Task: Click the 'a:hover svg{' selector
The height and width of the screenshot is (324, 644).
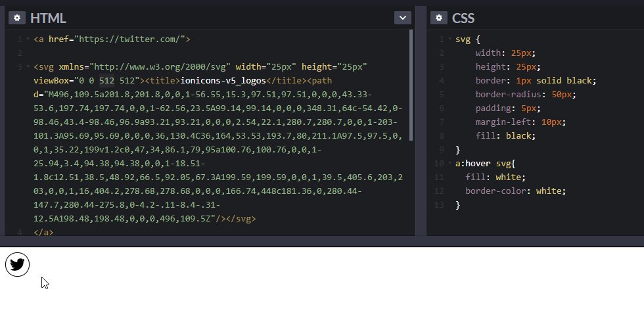Action: point(486,164)
